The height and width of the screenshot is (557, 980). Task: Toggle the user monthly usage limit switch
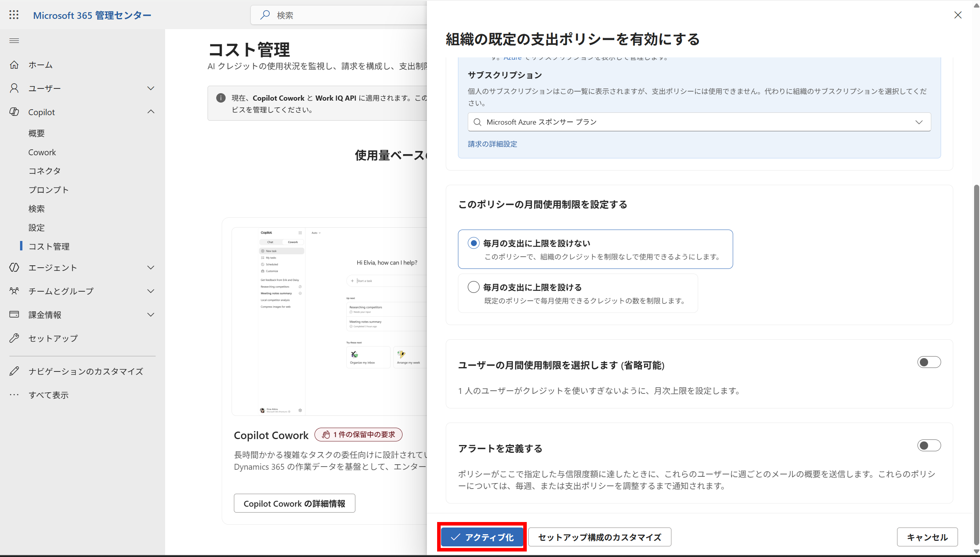[929, 362]
